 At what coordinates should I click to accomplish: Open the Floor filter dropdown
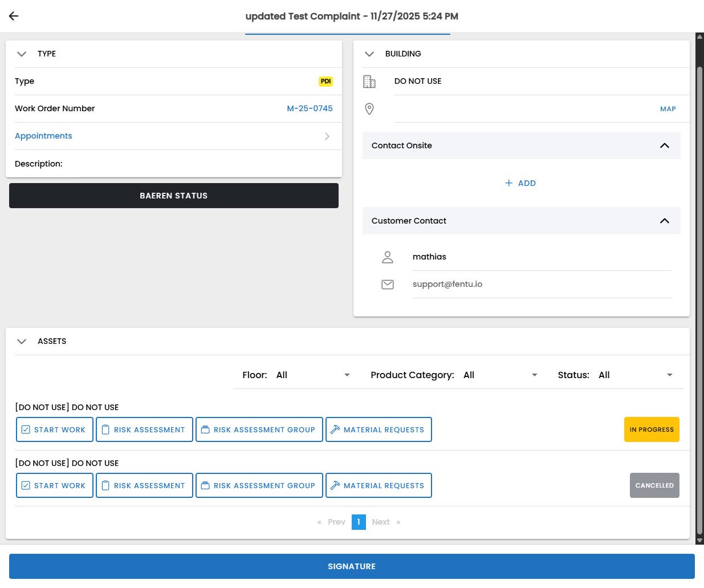312,375
